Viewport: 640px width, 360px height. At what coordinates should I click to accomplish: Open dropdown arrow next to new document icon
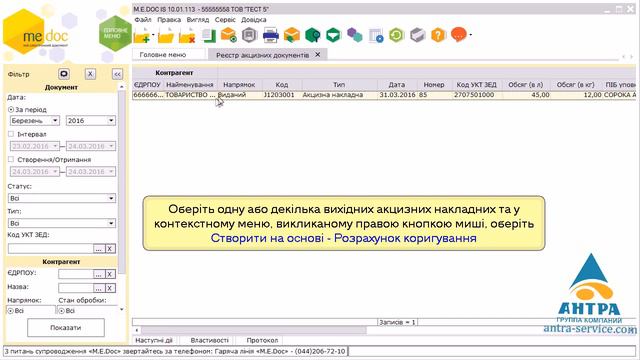(153, 35)
